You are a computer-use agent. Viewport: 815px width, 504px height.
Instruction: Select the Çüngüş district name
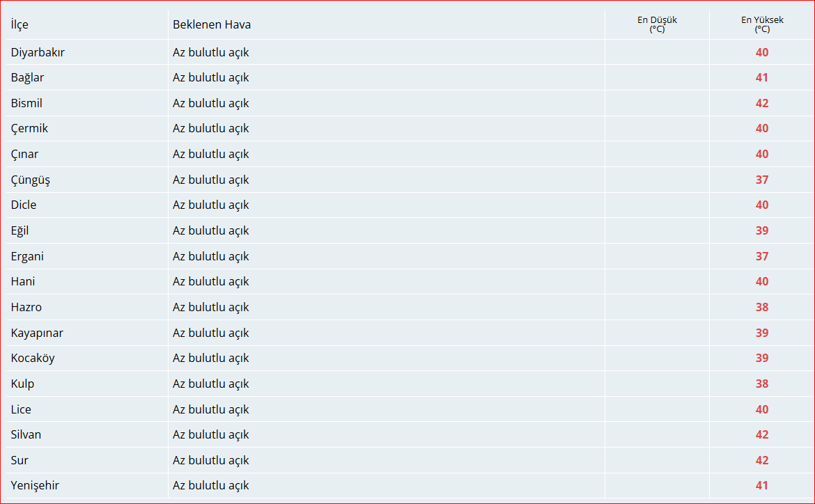tap(30, 180)
